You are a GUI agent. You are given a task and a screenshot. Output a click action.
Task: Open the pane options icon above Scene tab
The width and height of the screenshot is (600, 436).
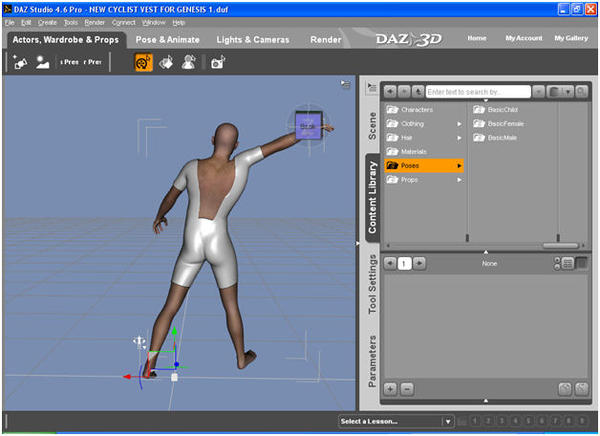(x=371, y=87)
